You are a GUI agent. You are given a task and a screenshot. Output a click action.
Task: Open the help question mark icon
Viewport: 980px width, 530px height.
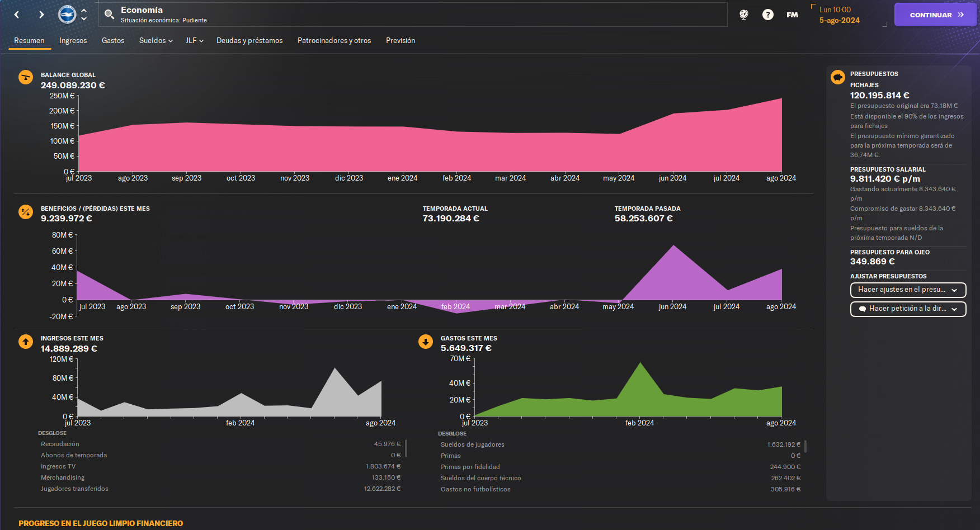[768, 15]
